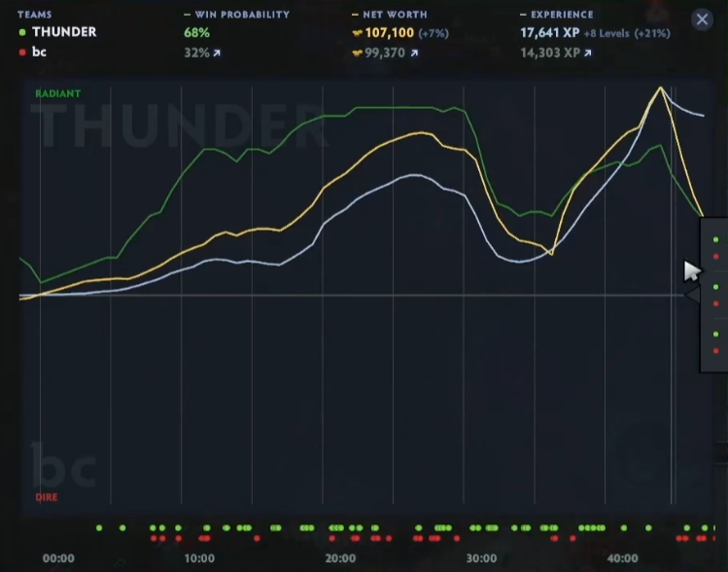Click the gold icon beside 107,100 net worth

[357, 33]
